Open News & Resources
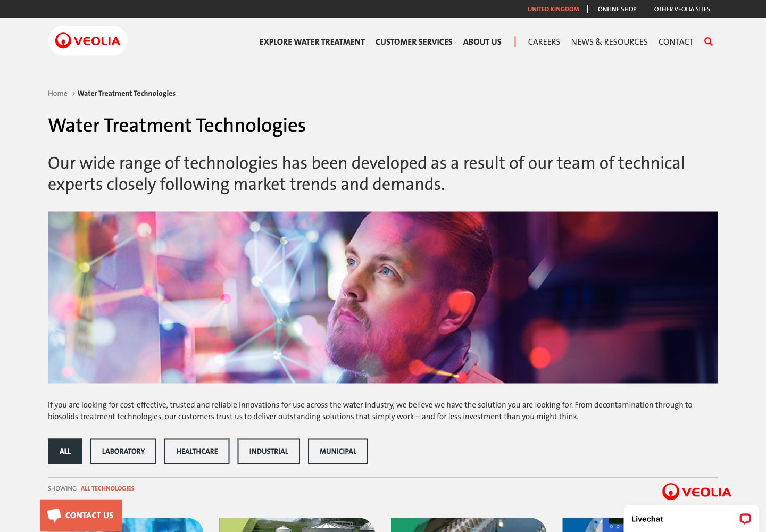Image resolution: width=766 pixels, height=532 pixels. [610, 42]
